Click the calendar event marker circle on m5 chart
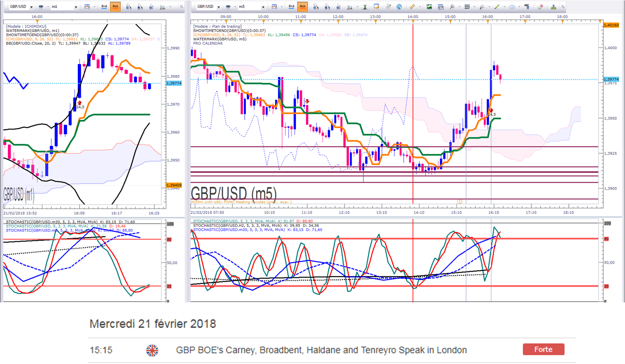This screenshot has width=625, height=364. 460,201
